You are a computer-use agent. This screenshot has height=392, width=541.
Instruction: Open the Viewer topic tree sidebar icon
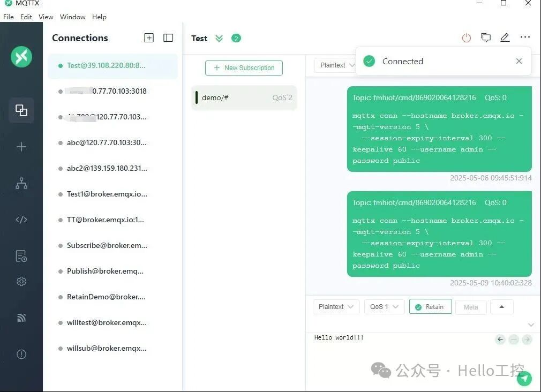[21, 183]
